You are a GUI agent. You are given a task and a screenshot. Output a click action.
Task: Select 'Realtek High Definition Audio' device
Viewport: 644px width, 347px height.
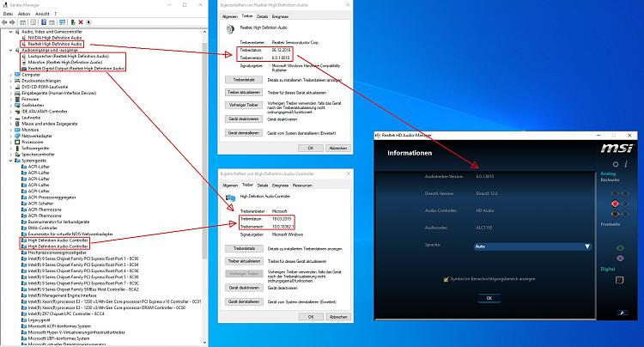(55, 44)
